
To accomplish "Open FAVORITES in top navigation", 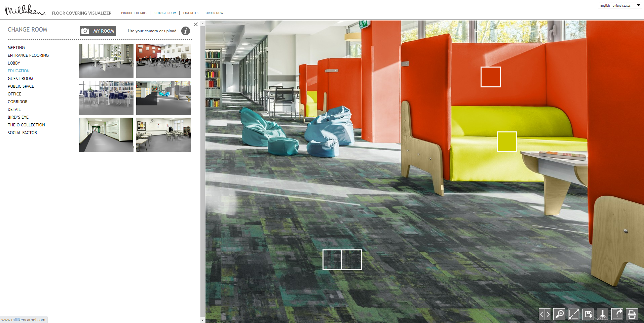I will coord(191,13).
